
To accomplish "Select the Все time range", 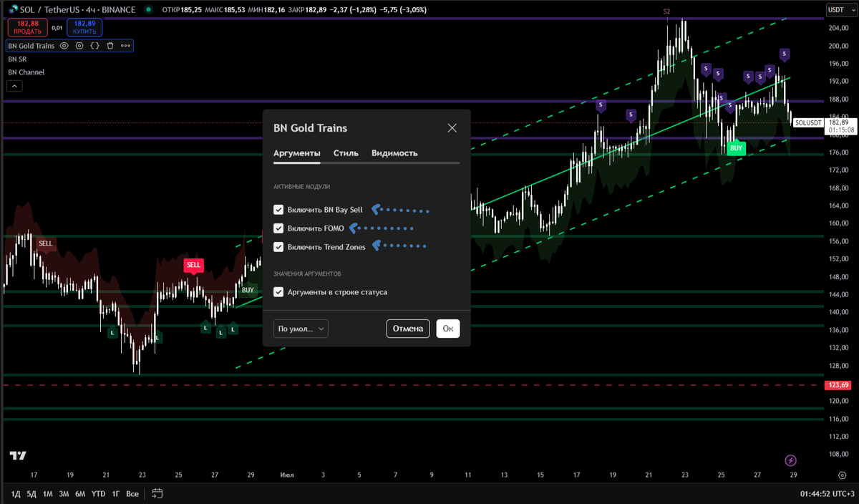I will 132,493.
